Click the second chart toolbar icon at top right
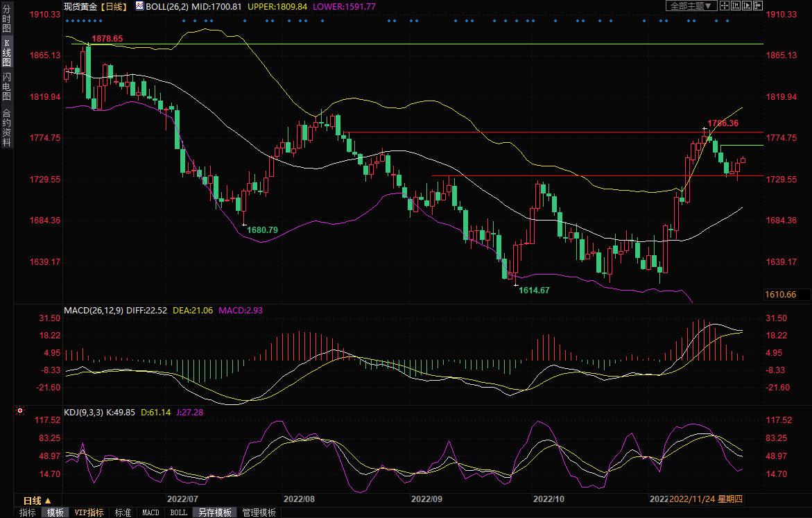 coord(736,6)
